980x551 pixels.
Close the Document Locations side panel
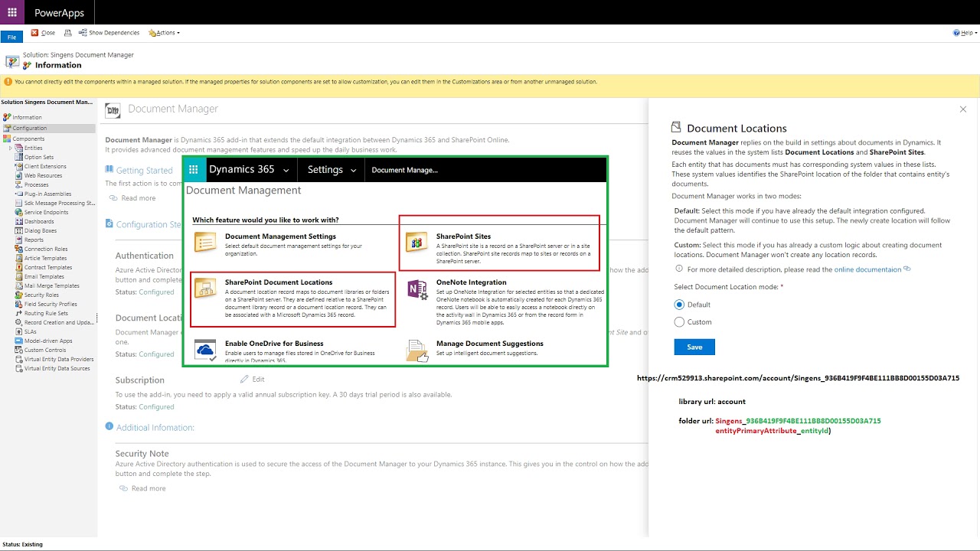click(x=963, y=109)
